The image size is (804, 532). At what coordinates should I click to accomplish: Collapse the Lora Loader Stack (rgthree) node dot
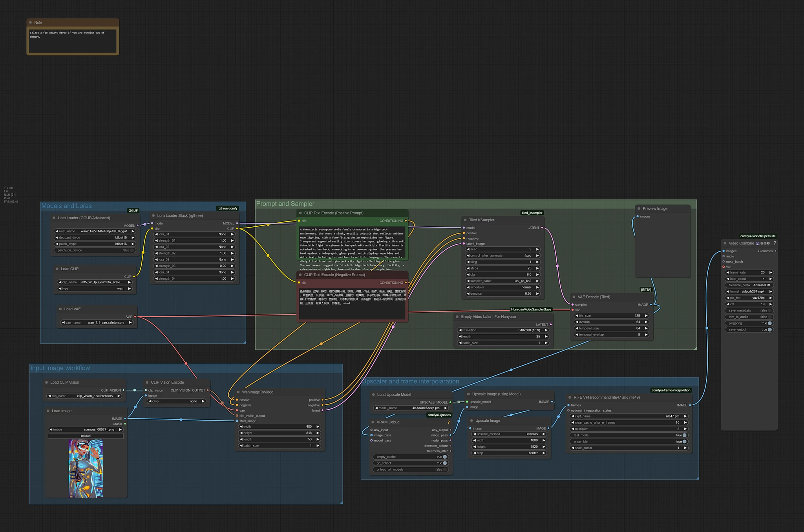click(153, 216)
